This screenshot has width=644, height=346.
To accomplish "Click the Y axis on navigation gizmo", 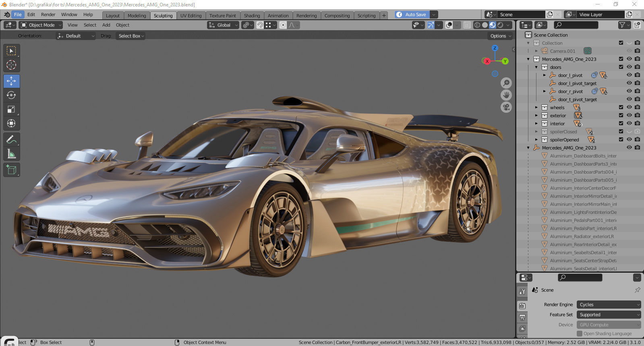I will point(505,61).
